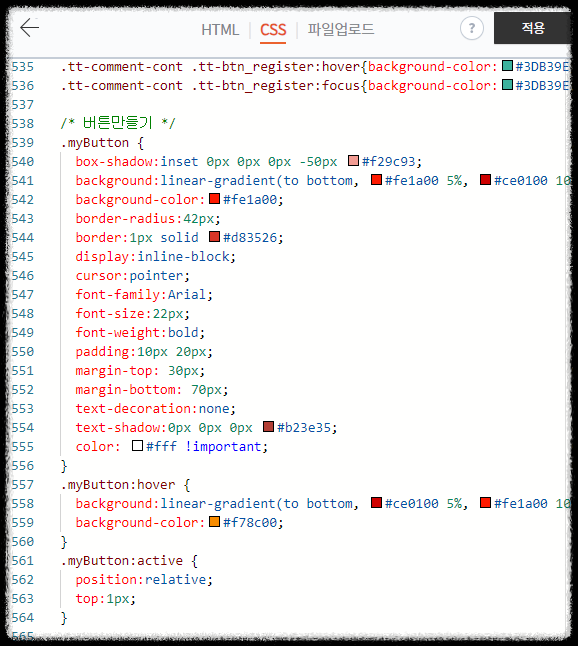Click line number 557
Viewport: 578px width, 646px height.
point(23,484)
